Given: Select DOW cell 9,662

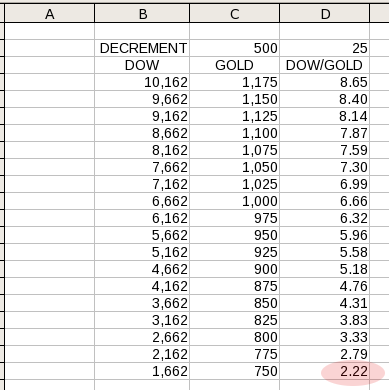Looking at the screenshot, I should (x=142, y=99).
